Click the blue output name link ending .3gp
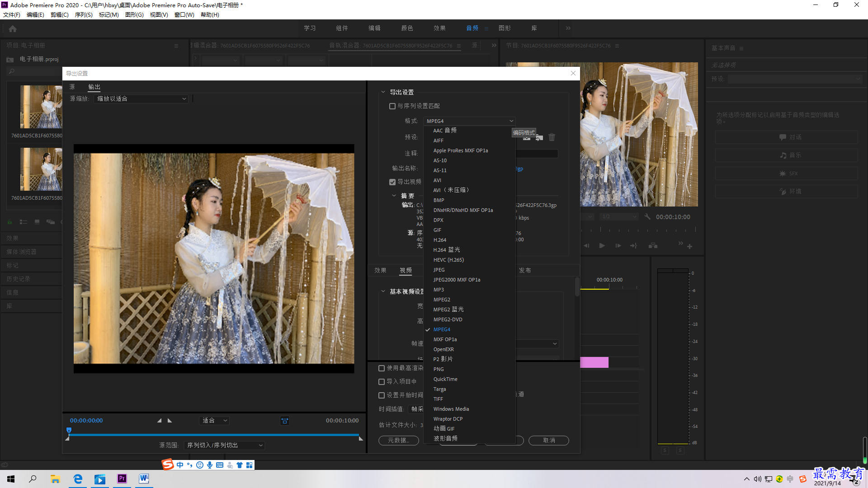 coord(519,169)
